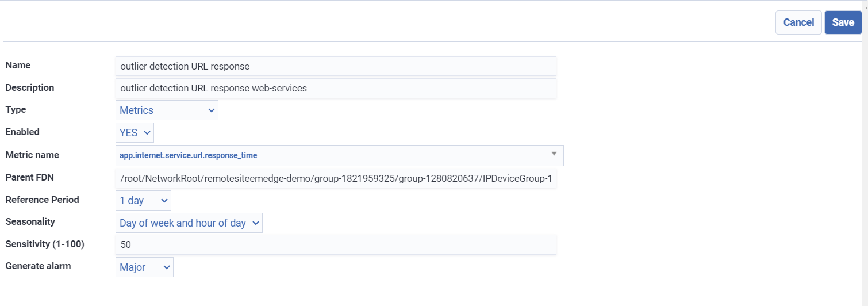
Task: Click the "Seasonality" label text
Action: [x=30, y=222]
